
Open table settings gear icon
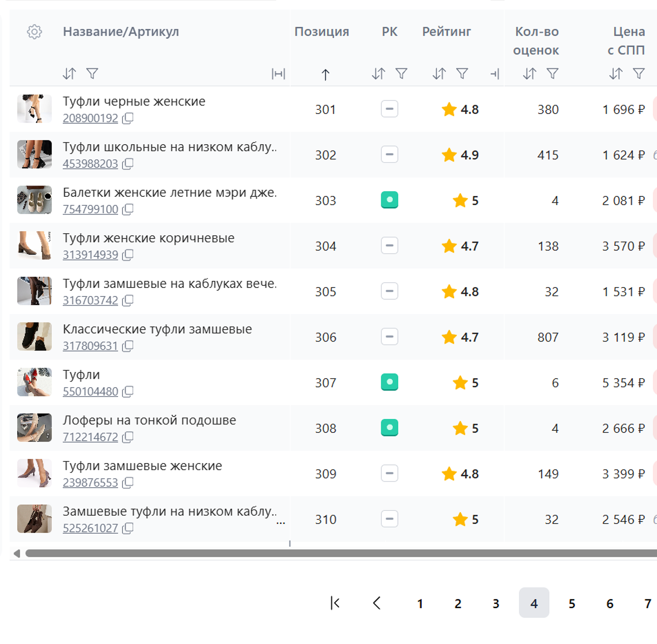coord(34,32)
